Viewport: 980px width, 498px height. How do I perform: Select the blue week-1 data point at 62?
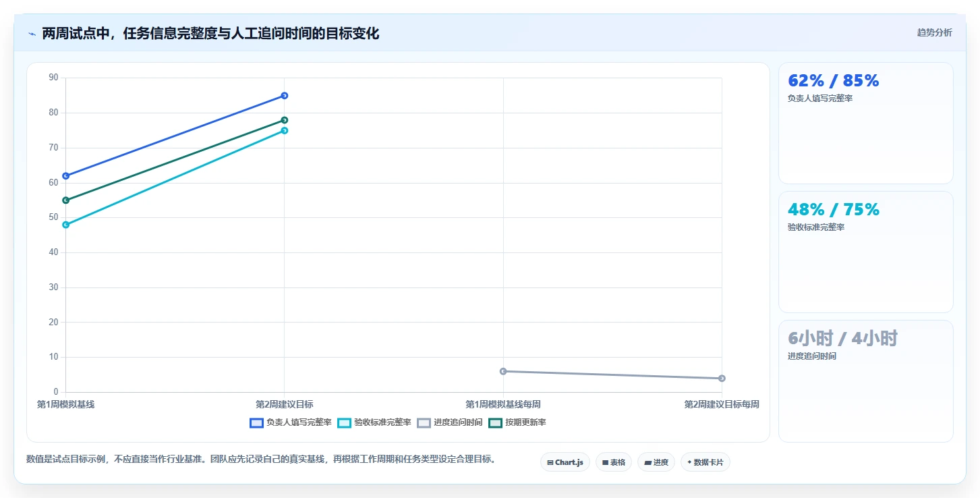(x=66, y=176)
